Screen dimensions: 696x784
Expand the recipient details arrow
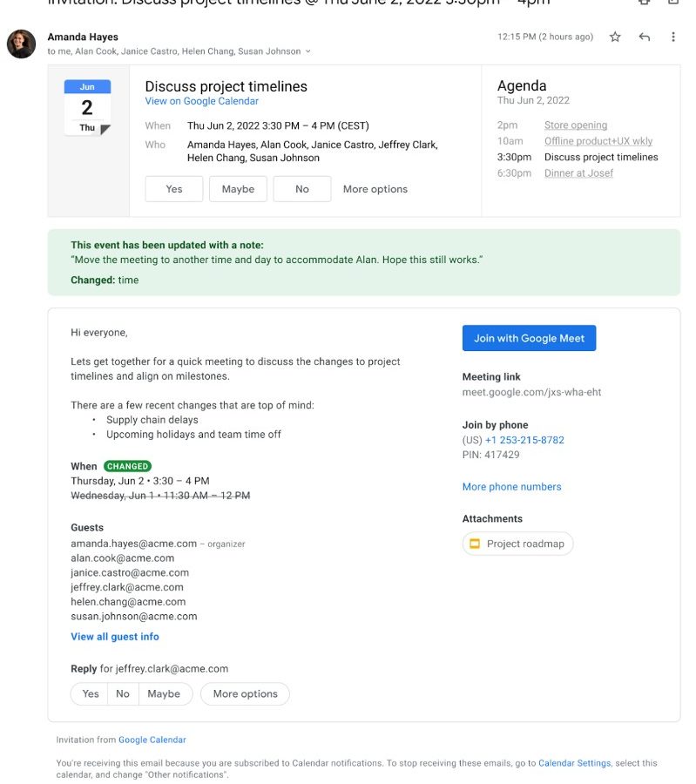pyautogui.click(x=307, y=51)
